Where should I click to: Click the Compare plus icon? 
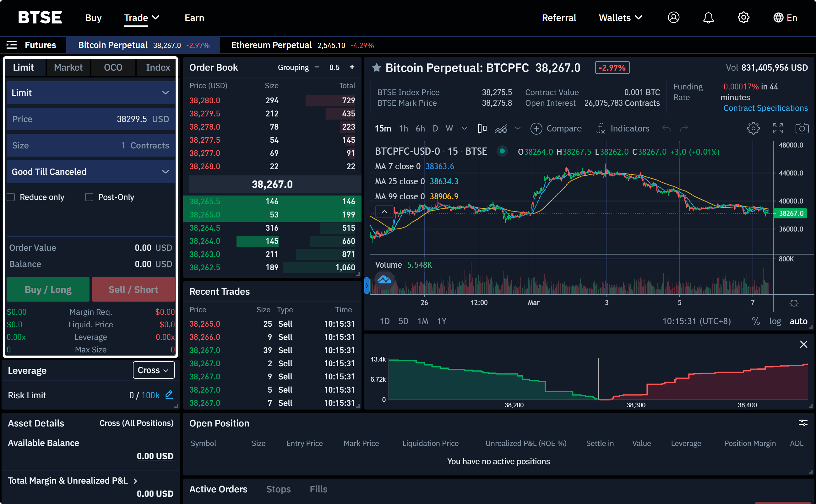click(x=536, y=129)
